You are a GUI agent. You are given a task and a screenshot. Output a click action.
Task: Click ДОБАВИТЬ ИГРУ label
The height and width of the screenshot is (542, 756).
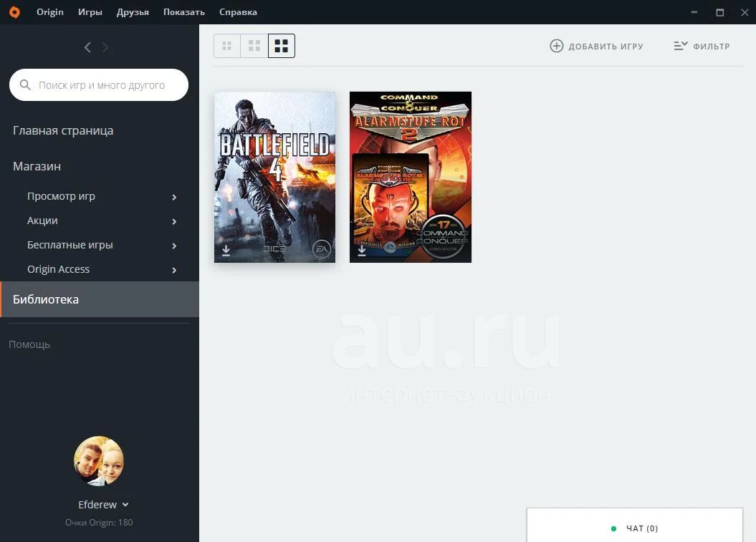606,47
